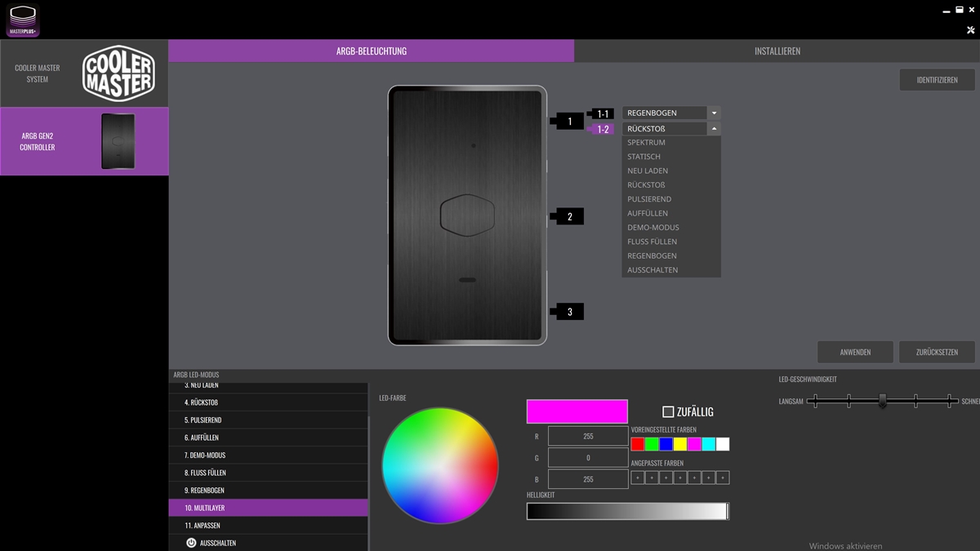Select mode 8. Fluss Füllen in LED mode list
Image resolution: width=980 pixels, height=551 pixels.
[x=269, y=473]
